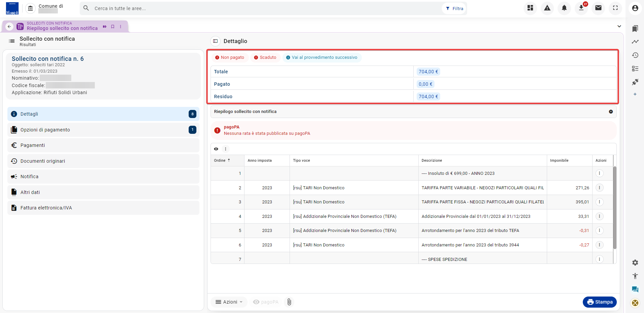The width and height of the screenshot is (644, 313).
Task: Click the Sollecito con notifica n. 6 title
Action: [48, 58]
